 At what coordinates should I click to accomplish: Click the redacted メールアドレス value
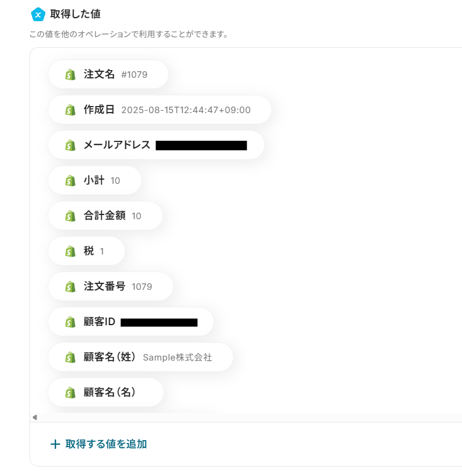coord(201,146)
